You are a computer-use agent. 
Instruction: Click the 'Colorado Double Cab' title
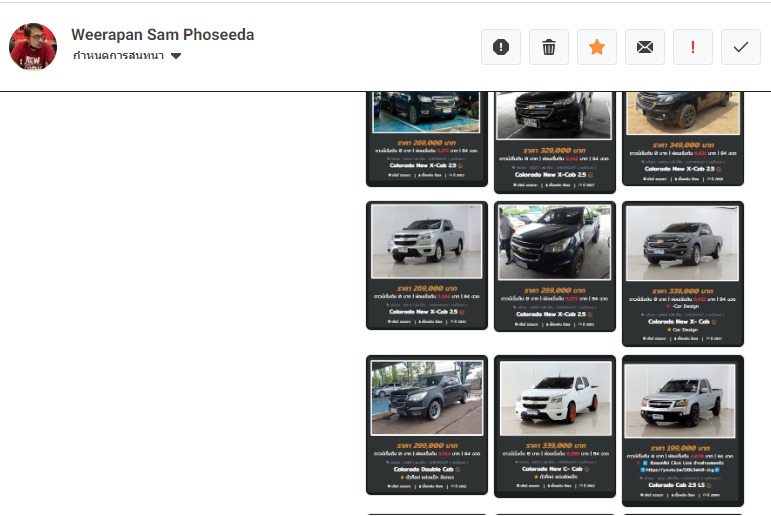[x=423, y=469]
